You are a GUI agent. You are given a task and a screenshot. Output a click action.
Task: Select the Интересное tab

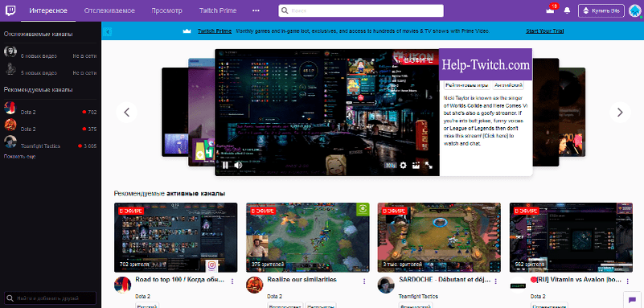[x=48, y=10]
